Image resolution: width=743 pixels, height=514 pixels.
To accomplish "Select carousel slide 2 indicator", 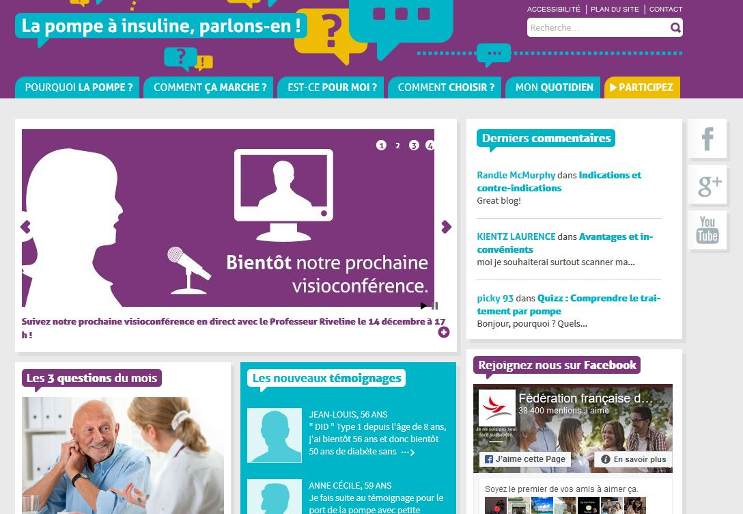I will click(398, 145).
